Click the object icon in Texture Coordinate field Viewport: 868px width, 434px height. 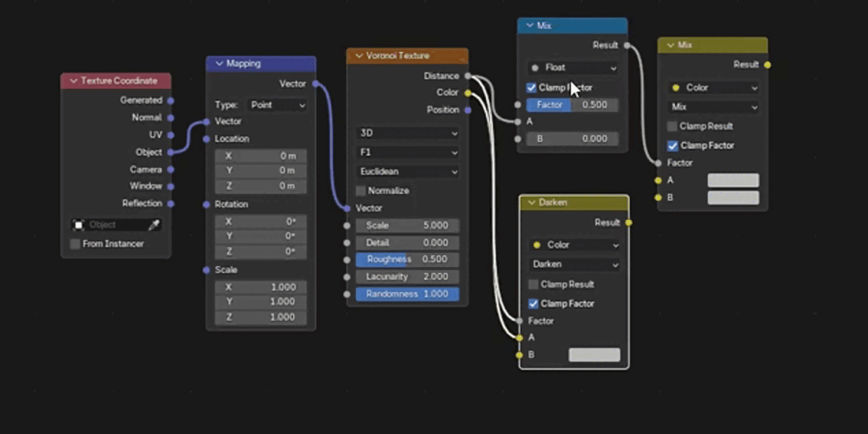pos(79,225)
